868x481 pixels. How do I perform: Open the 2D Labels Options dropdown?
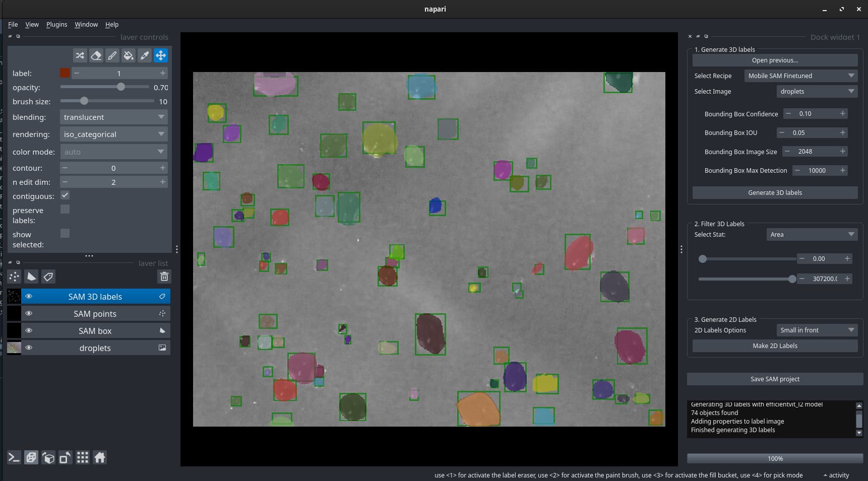(x=817, y=330)
